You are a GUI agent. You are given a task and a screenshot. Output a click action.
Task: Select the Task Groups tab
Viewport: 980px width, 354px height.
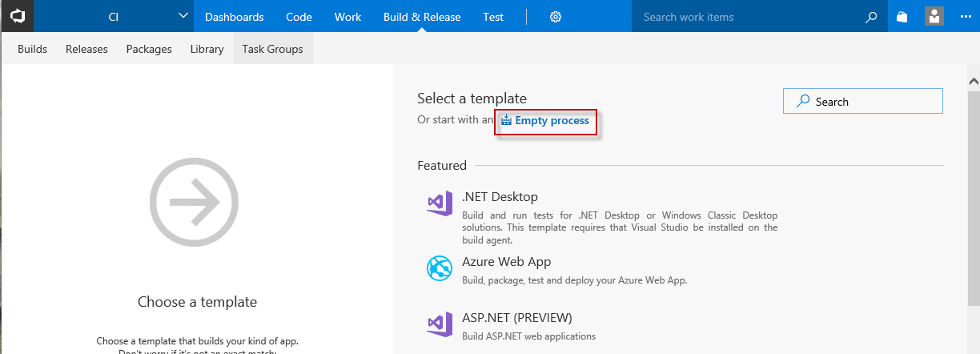272,49
